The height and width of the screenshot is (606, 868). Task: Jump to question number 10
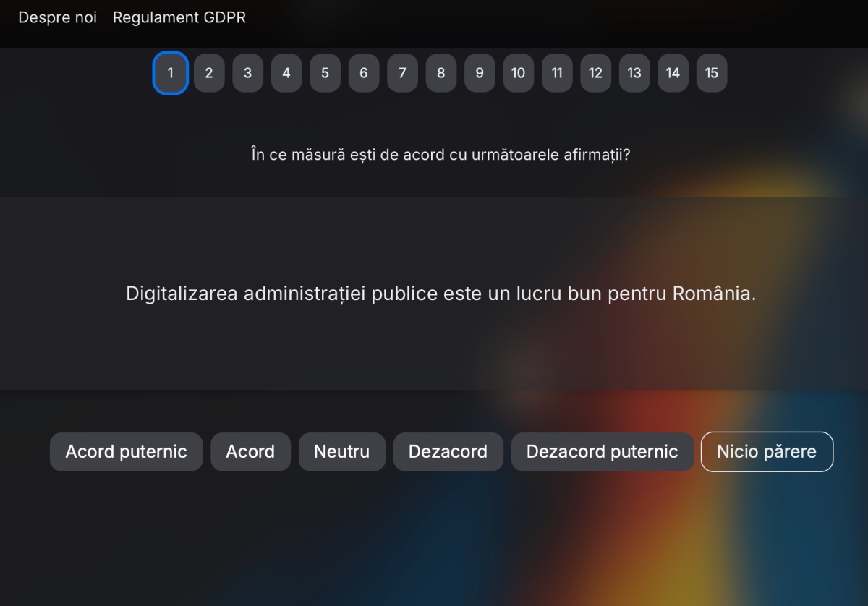point(519,73)
